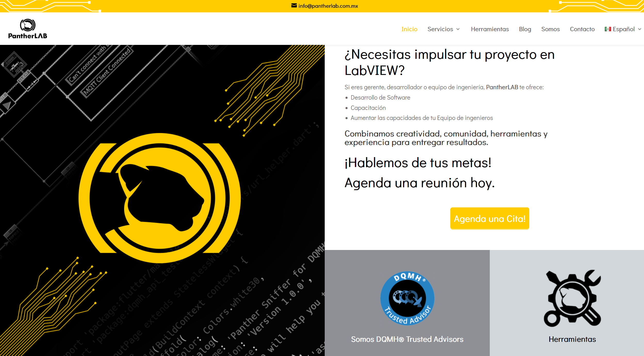Open the Servicios menu item
Screen dimensions: 644x356
(x=440, y=29)
